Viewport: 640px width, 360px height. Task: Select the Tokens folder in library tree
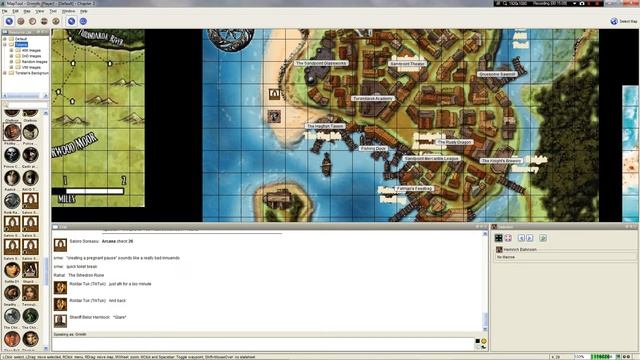point(21,44)
